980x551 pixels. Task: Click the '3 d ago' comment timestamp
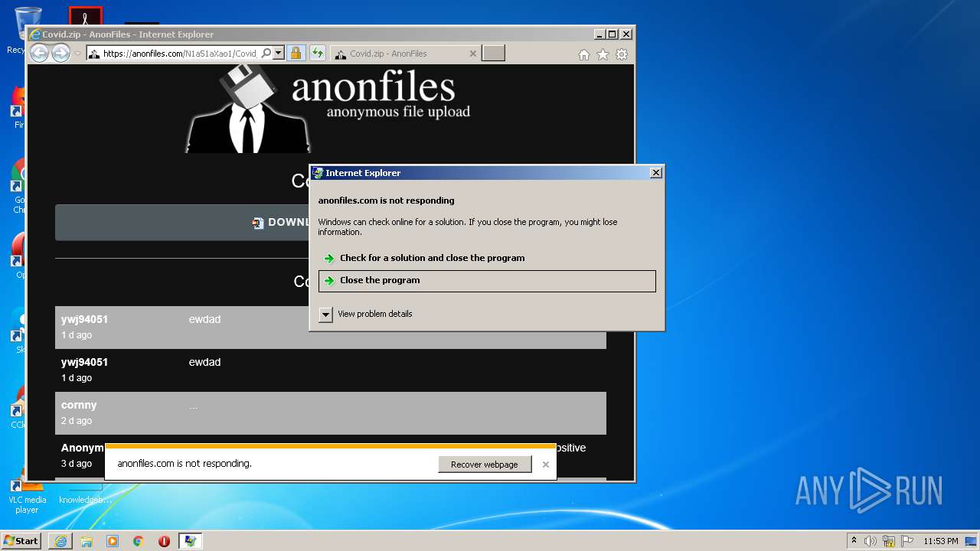point(77,464)
